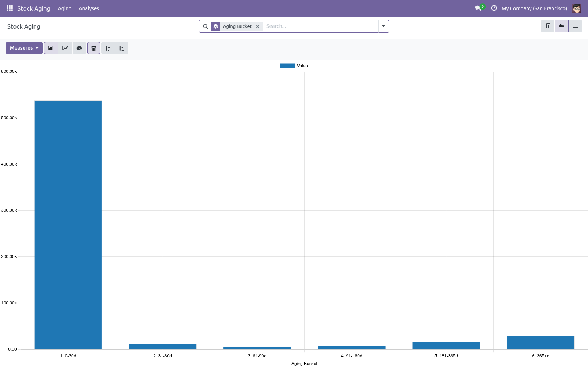Screen dimensions: 588x368
Task: Click the Aging Bucket group icon in search
Action: tap(216, 26)
